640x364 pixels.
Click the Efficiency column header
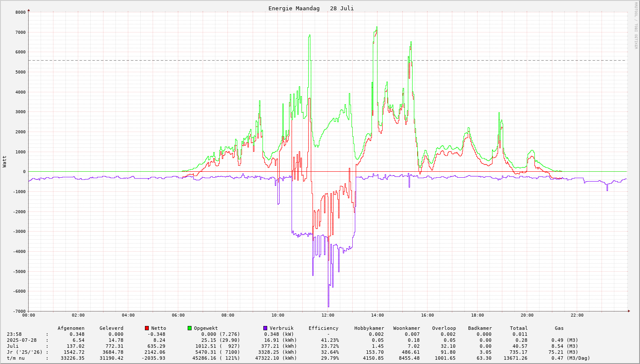tap(323, 328)
